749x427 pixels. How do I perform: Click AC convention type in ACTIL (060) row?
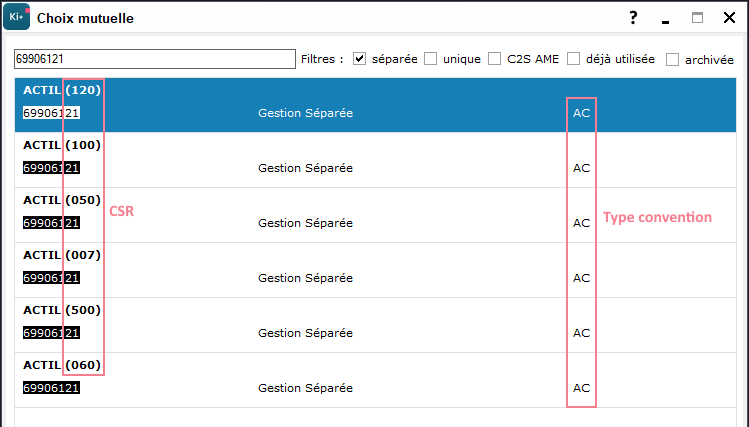[x=581, y=388]
